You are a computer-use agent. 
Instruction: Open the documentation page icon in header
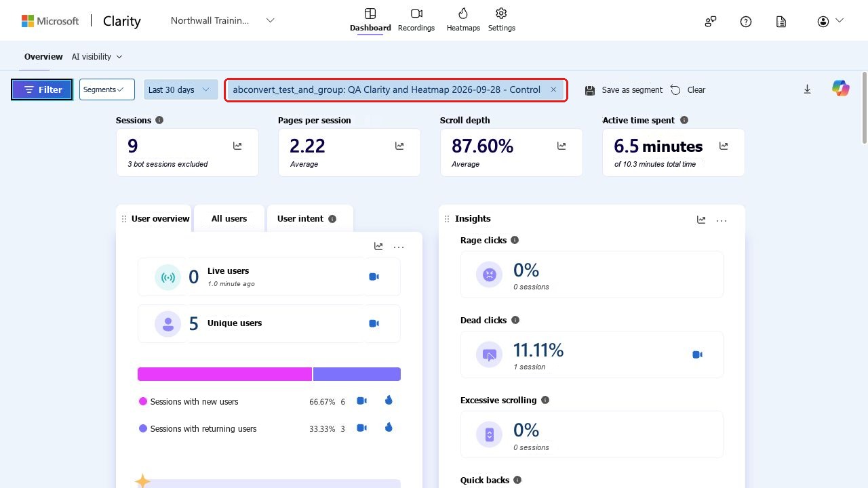[x=781, y=22]
